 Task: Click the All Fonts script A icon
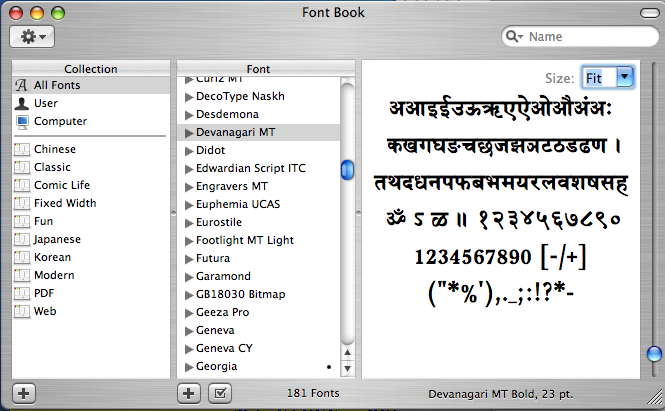(x=22, y=85)
